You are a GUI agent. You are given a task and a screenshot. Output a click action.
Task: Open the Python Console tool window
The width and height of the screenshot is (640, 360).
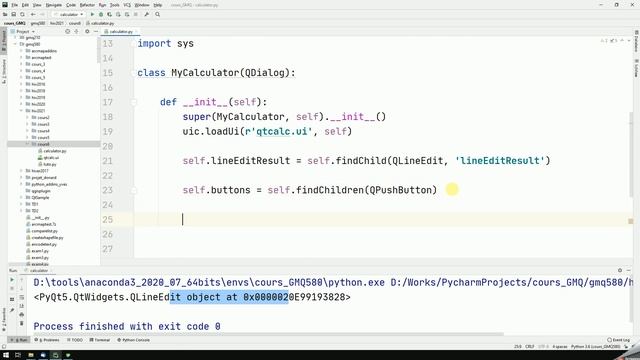coord(133,340)
